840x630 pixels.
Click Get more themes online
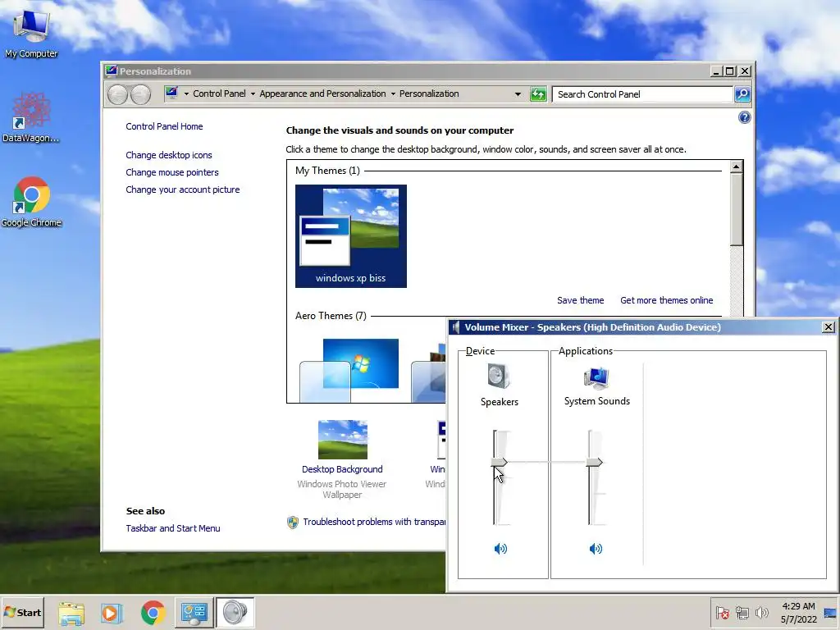(x=666, y=300)
